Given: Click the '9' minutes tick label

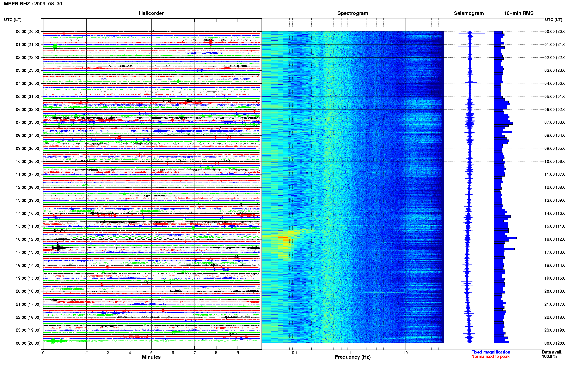Looking at the screenshot, I should tap(238, 353).
